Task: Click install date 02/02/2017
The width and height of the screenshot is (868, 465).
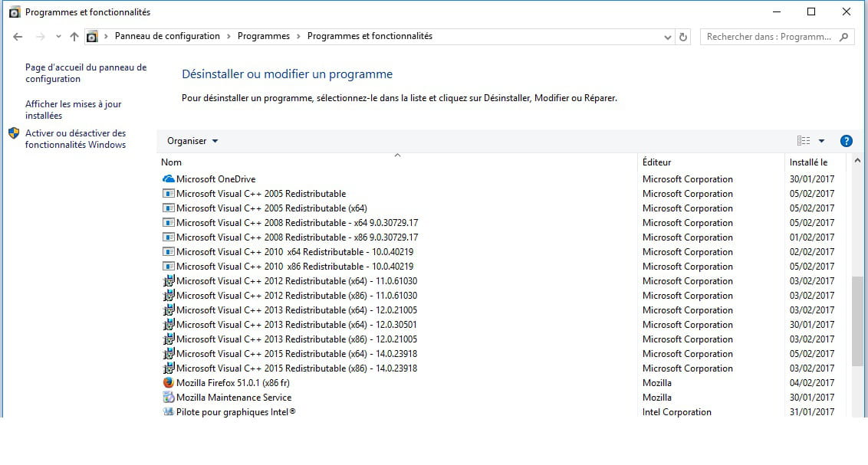Action: click(811, 252)
